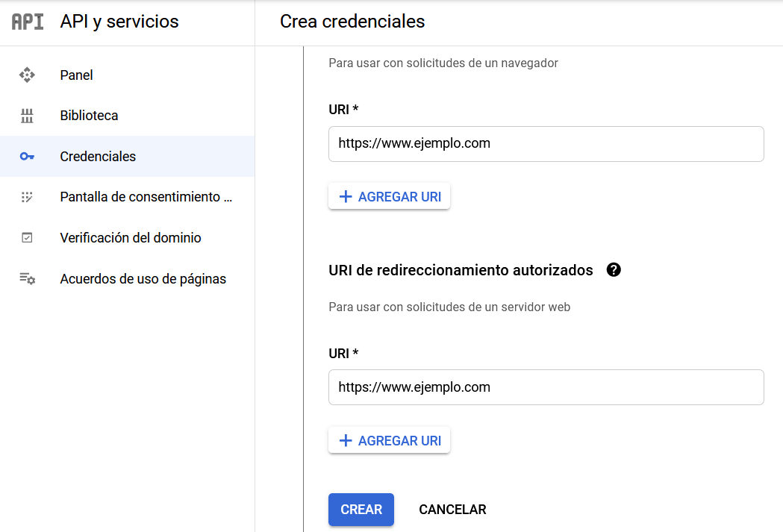
Task: Click the plus icon on first AGREGAR URI
Action: (x=345, y=195)
